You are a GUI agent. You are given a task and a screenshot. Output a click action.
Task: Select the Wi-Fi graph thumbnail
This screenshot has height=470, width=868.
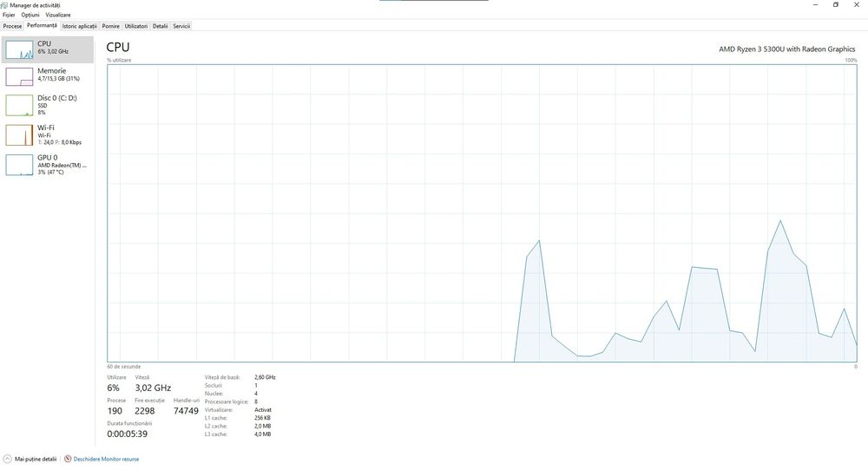19,135
